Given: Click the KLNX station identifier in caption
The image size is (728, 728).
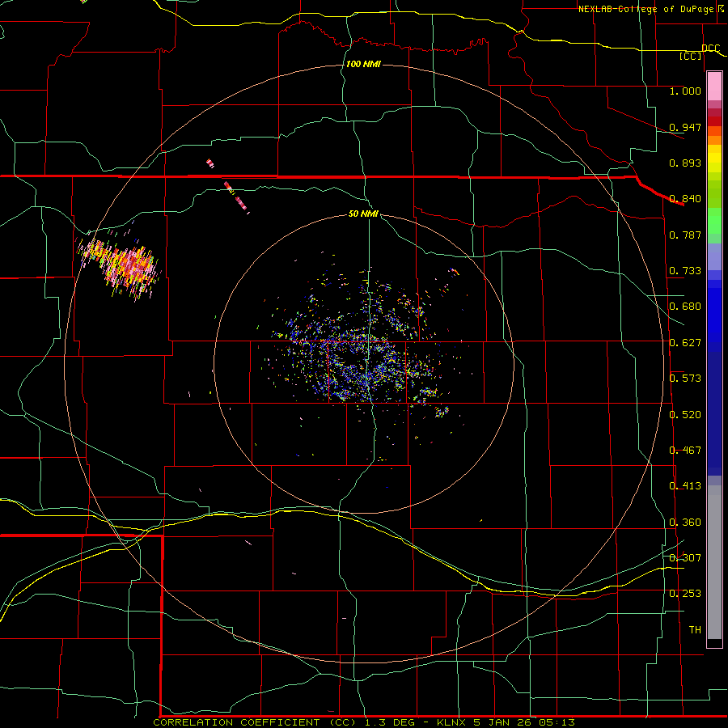Looking at the screenshot, I should point(452,722).
